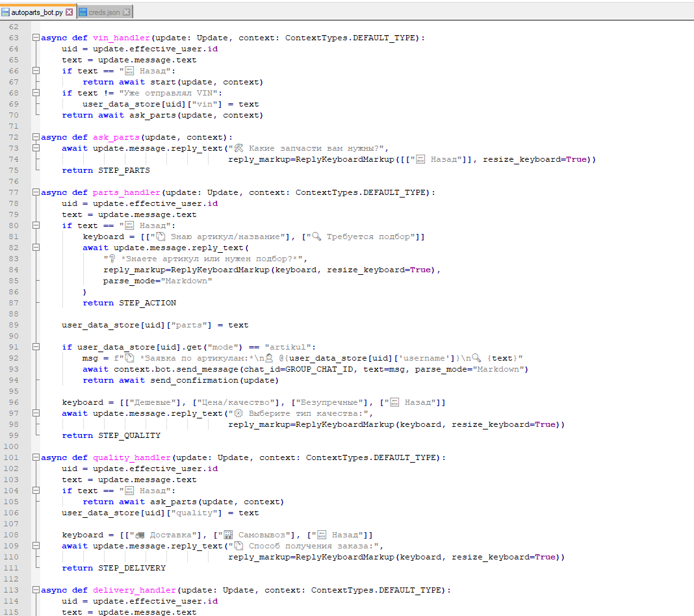Viewport: 694px width, 616px height.
Task: Close the creds.json tab with its X
Action: pyautogui.click(x=126, y=12)
